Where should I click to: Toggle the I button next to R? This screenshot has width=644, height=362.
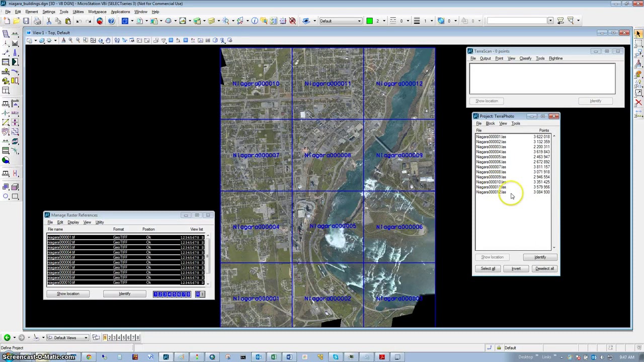point(202,294)
